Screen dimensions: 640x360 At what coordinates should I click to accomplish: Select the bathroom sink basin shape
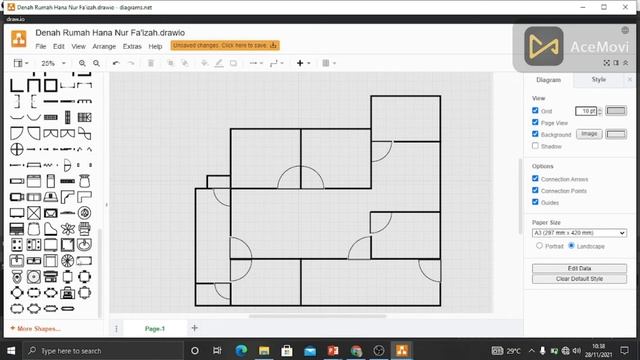point(84,245)
